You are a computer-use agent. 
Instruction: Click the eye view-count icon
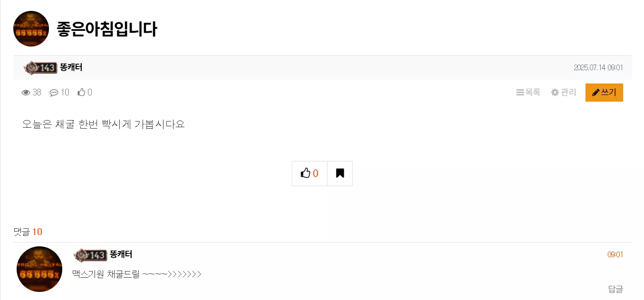[26, 93]
